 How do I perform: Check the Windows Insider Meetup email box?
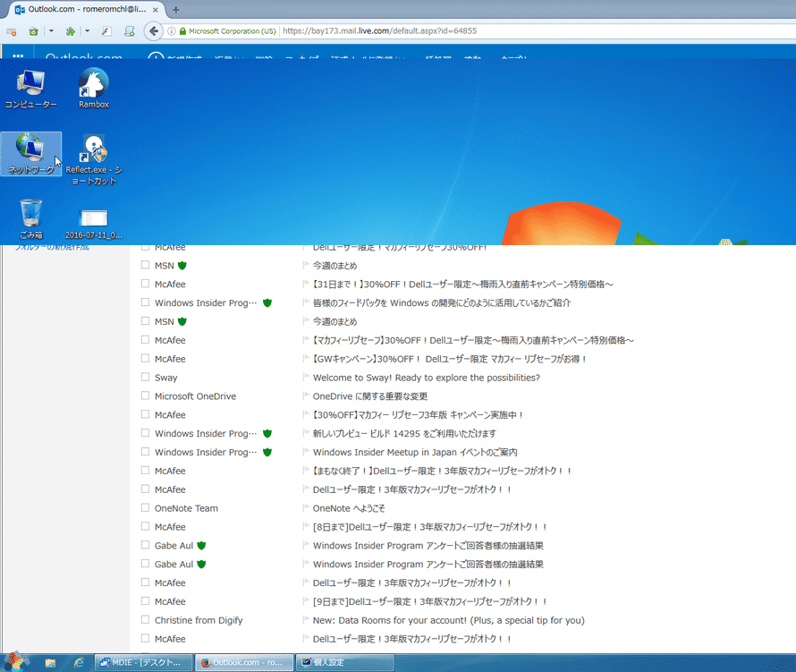coord(145,452)
